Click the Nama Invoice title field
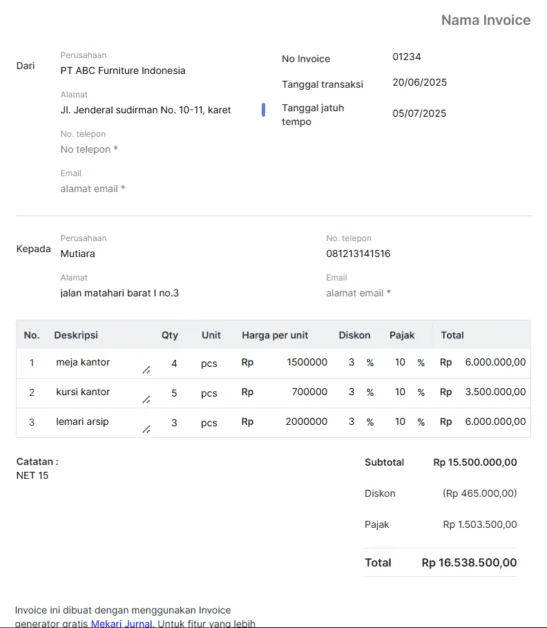 (x=486, y=20)
